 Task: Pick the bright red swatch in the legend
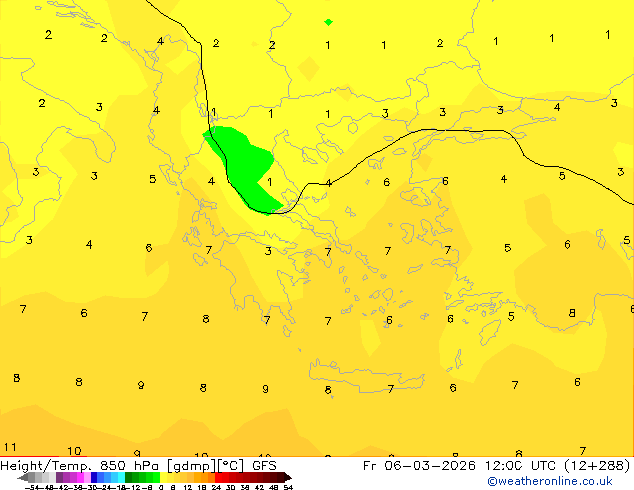[218, 477]
